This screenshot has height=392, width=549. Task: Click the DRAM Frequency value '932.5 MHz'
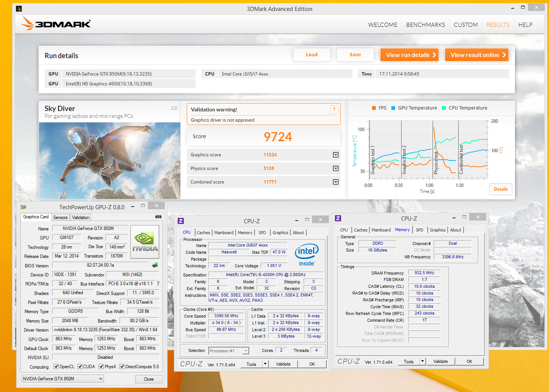424,273
